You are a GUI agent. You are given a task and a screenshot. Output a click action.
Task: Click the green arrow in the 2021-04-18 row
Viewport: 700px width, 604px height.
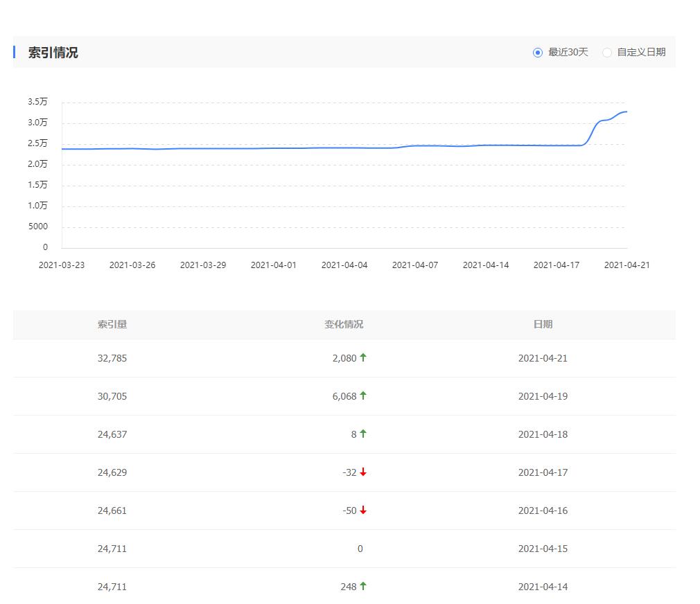(x=363, y=434)
